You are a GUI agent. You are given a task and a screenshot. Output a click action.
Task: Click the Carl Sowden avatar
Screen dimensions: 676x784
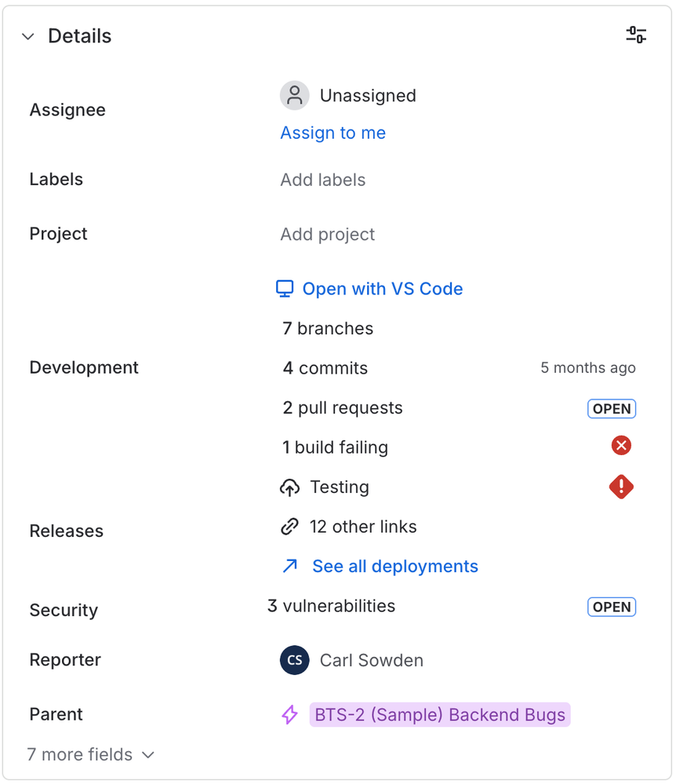click(x=295, y=660)
